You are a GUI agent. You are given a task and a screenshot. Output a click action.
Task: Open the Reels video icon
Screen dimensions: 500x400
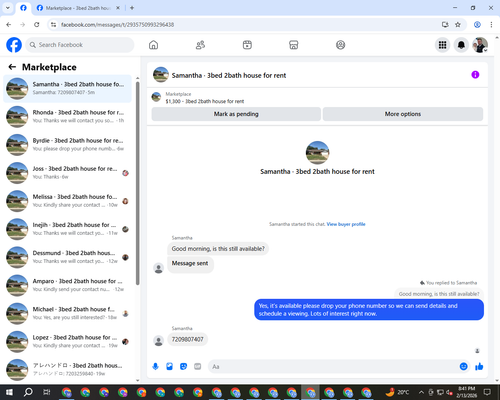click(247, 45)
